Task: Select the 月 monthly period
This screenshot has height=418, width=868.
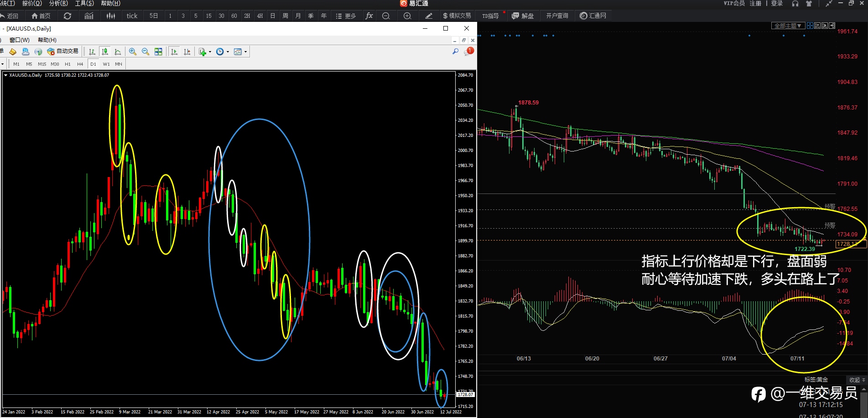Action: coord(298,16)
